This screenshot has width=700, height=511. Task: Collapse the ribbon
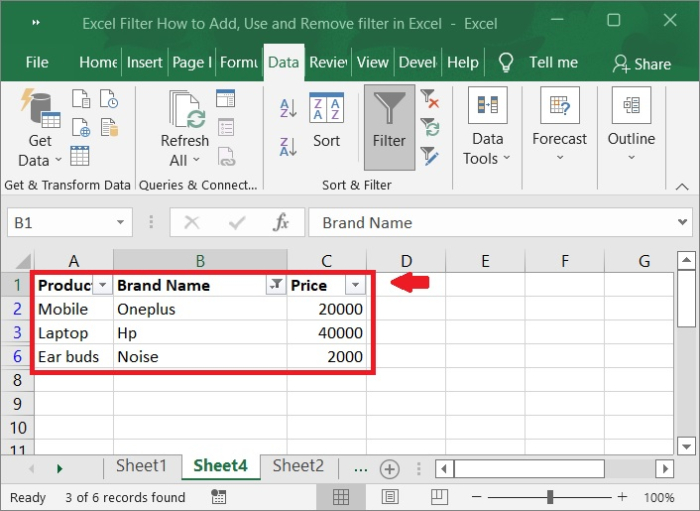pyautogui.click(x=682, y=187)
